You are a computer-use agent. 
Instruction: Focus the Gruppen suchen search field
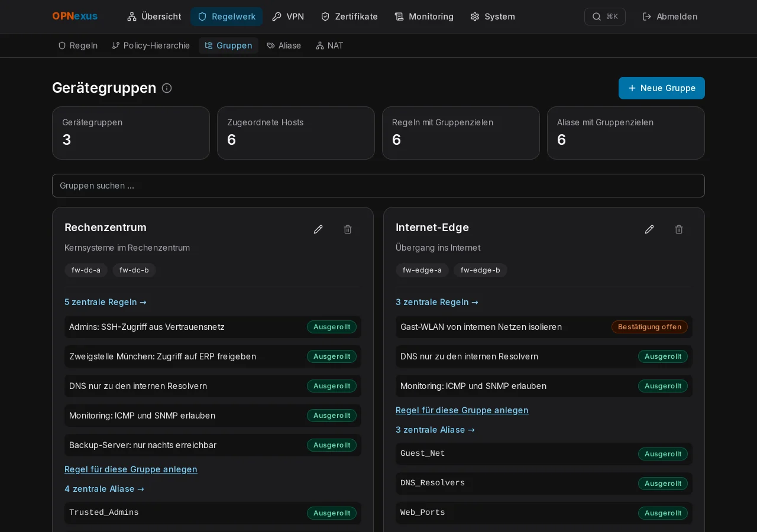pos(378,186)
